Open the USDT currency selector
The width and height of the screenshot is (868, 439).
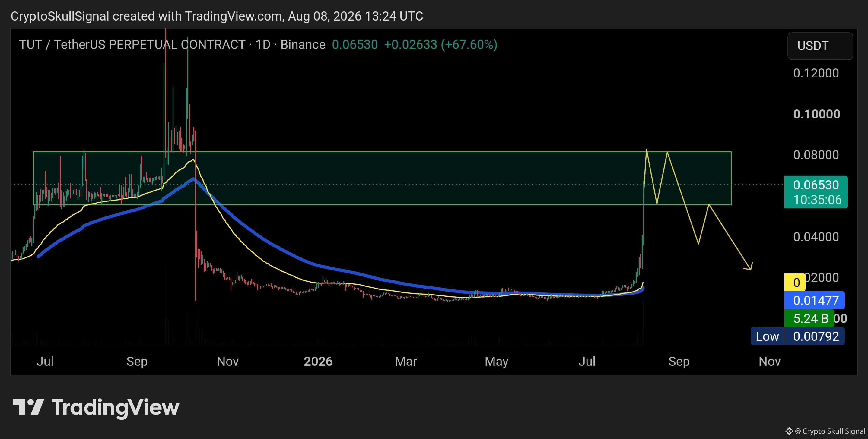tap(820, 46)
